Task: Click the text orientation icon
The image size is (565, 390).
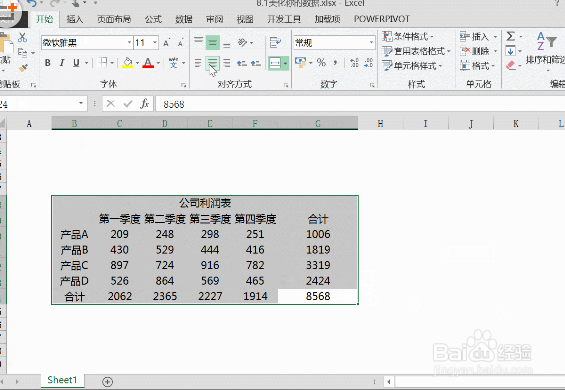Action: pos(243,43)
